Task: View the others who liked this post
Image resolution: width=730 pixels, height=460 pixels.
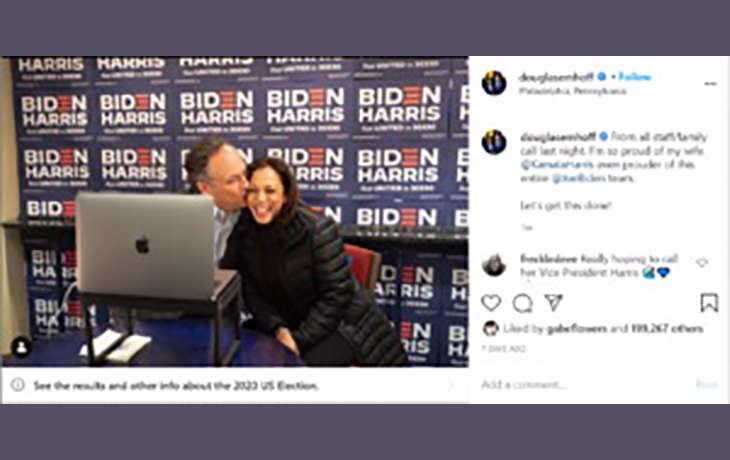Action: [667, 329]
